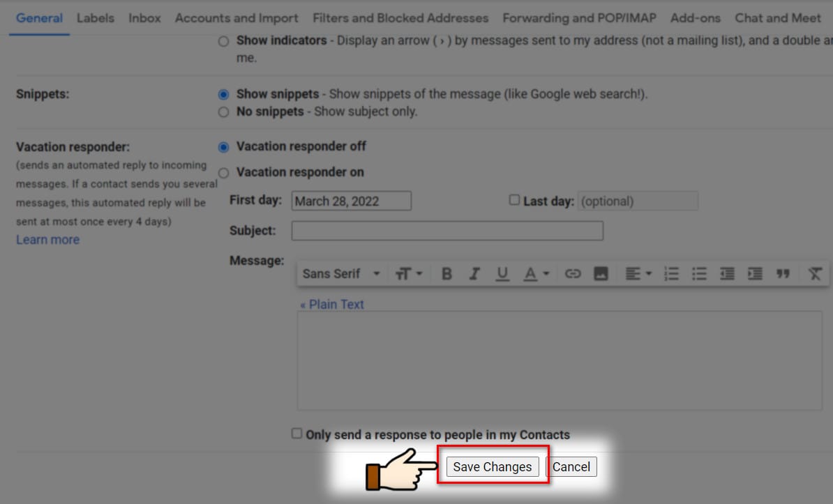Open the text size dropdown

click(x=409, y=273)
